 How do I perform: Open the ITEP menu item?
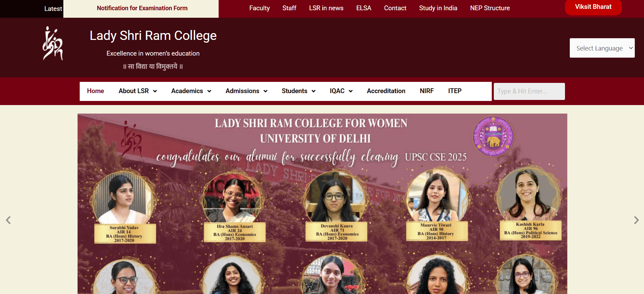point(455,91)
